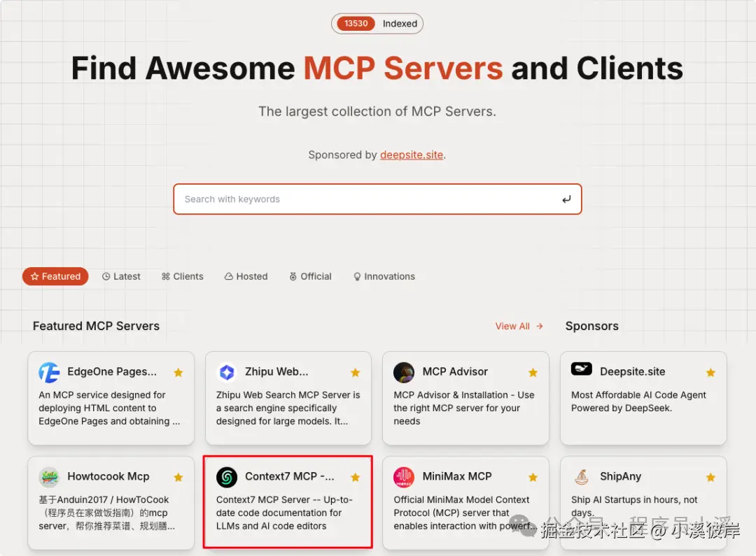Click the Deepsite.site card title
This screenshot has height=556, width=756.
pyautogui.click(x=633, y=371)
